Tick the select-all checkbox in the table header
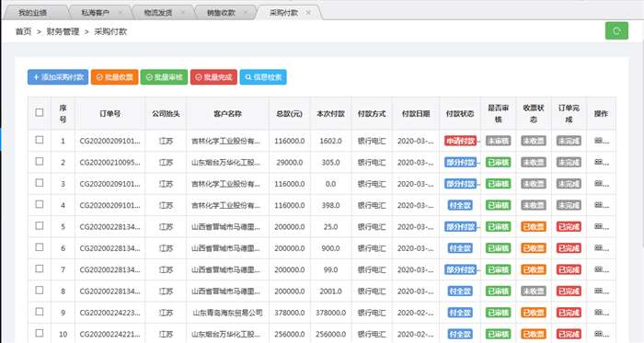 (x=40, y=112)
